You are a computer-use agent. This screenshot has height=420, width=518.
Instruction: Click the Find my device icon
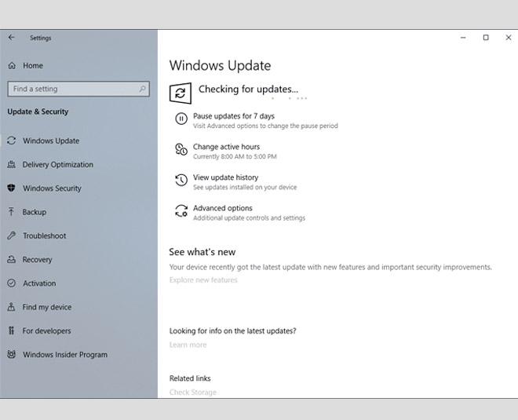pyautogui.click(x=11, y=307)
